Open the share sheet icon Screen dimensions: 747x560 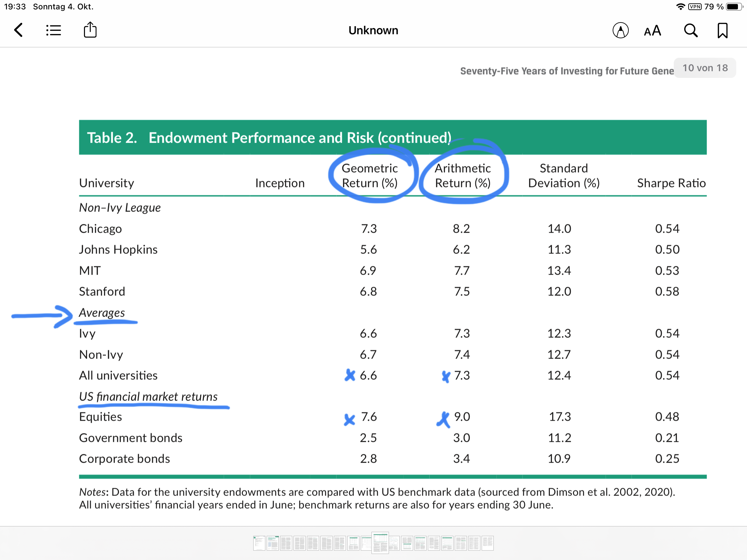[90, 30]
